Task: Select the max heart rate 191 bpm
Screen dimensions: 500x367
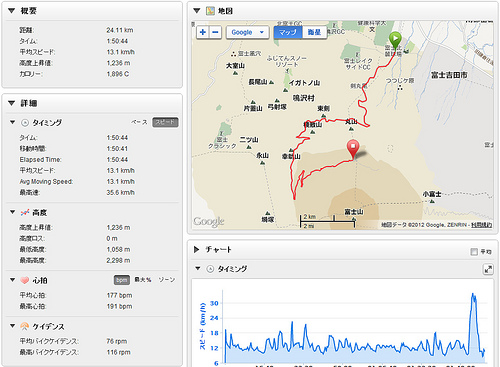Action: tap(119, 306)
